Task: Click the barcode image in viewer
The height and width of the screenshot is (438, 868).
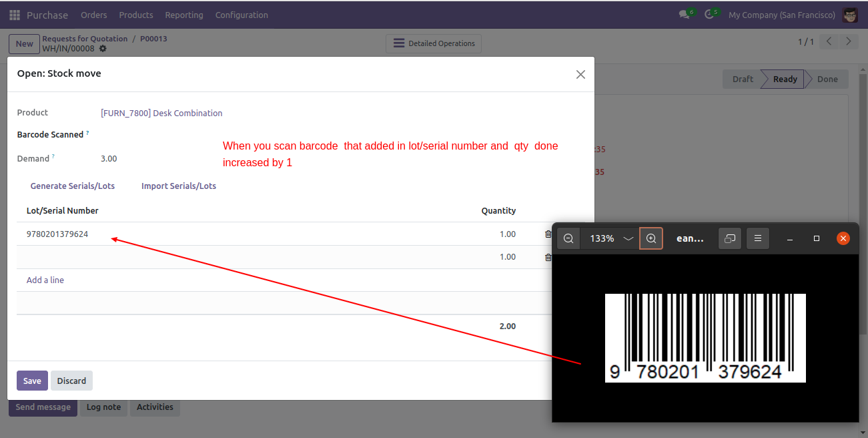Action: 705,338
